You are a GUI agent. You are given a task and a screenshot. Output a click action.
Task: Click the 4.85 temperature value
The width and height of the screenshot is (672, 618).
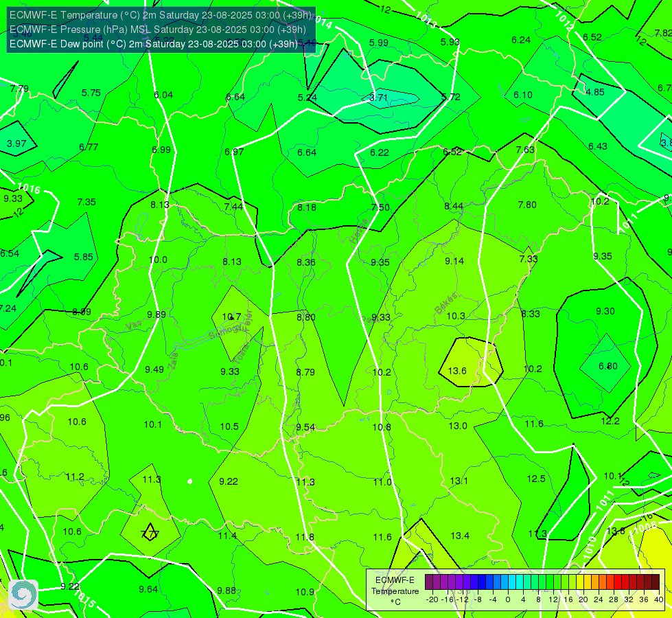(x=595, y=92)
